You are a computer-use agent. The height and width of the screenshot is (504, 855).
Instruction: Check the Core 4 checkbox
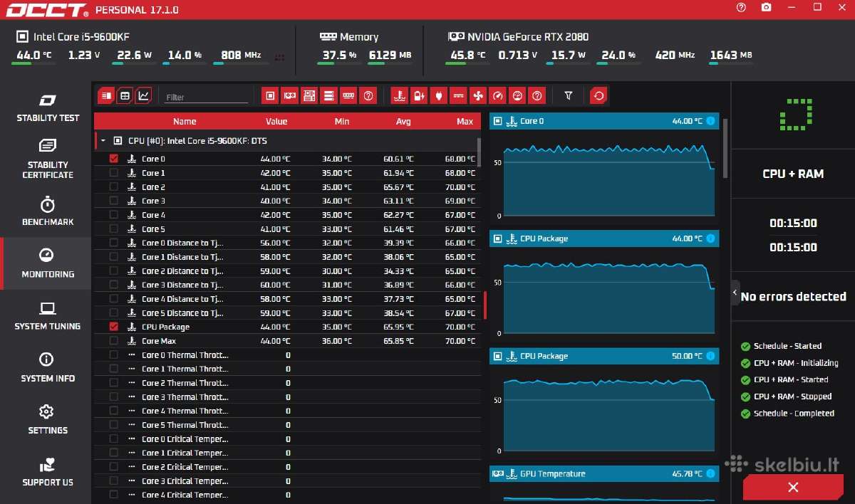coord(113,215)
